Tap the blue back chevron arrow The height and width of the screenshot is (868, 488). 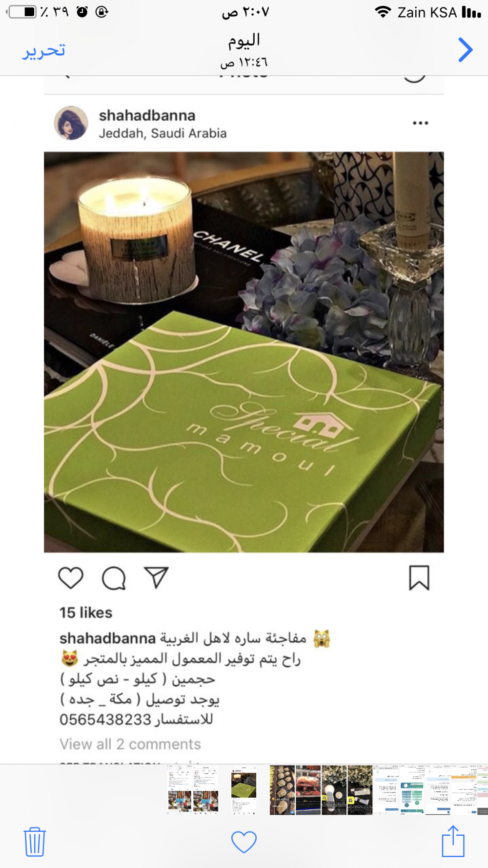click(466, 50)
